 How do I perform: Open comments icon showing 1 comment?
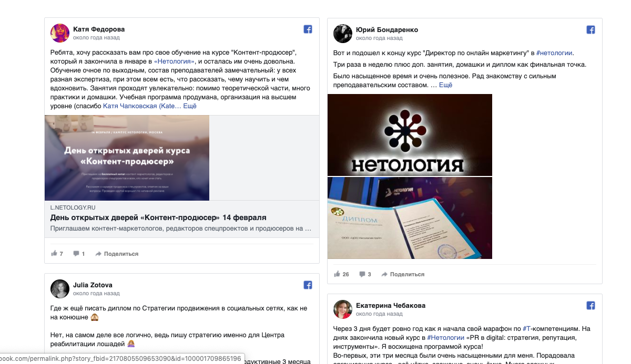pyautogui.click(x=79, y=254)
